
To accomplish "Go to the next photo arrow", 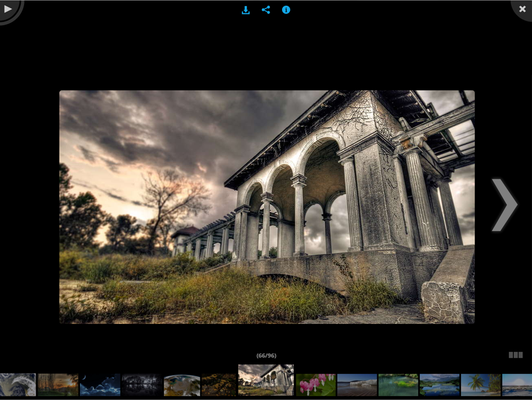I will tap(504, 205).
